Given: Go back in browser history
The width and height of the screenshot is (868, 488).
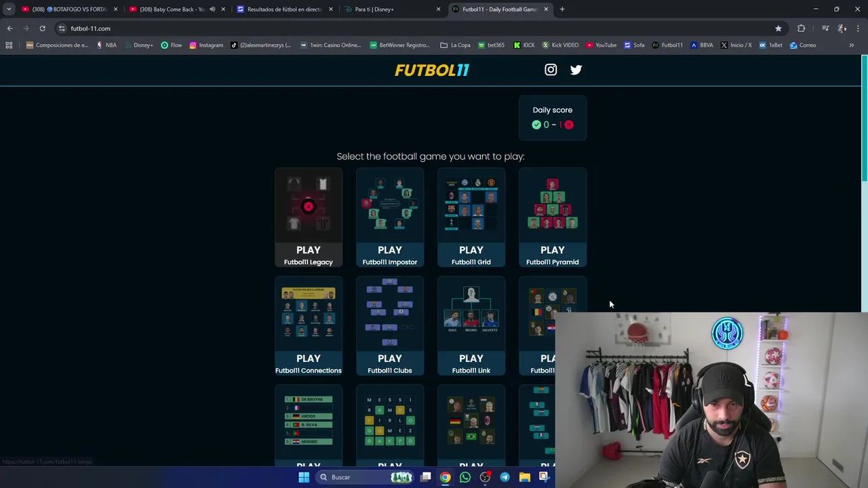Looking at the screenshot, I should coord(9,28).
